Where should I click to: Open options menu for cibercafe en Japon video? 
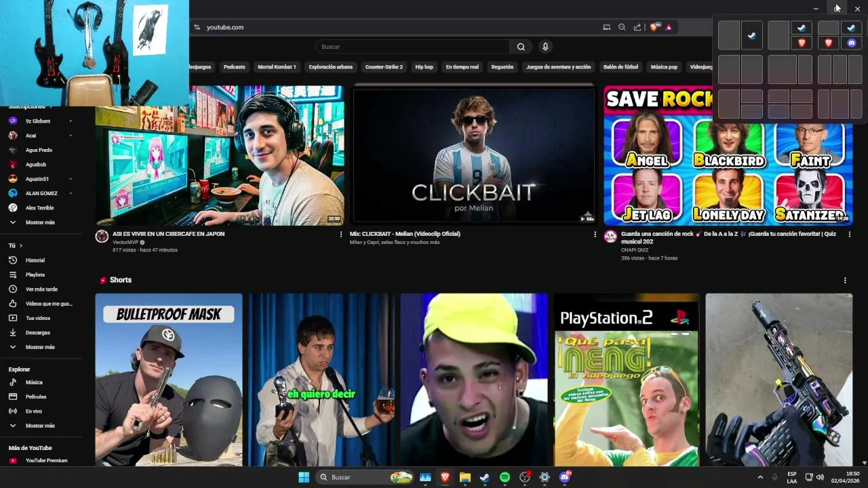click(x=341, y=235)
